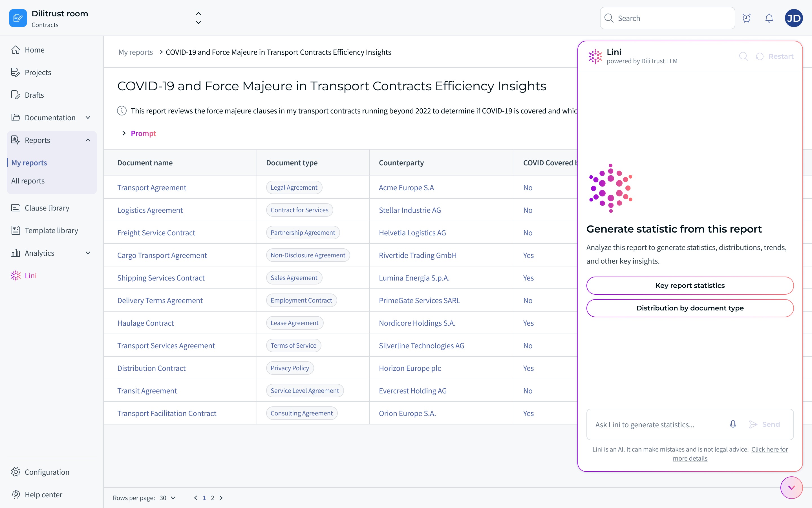Go to page 2
Screen dimensions: 812x508
pyautogui.click(x=212, y=498)
